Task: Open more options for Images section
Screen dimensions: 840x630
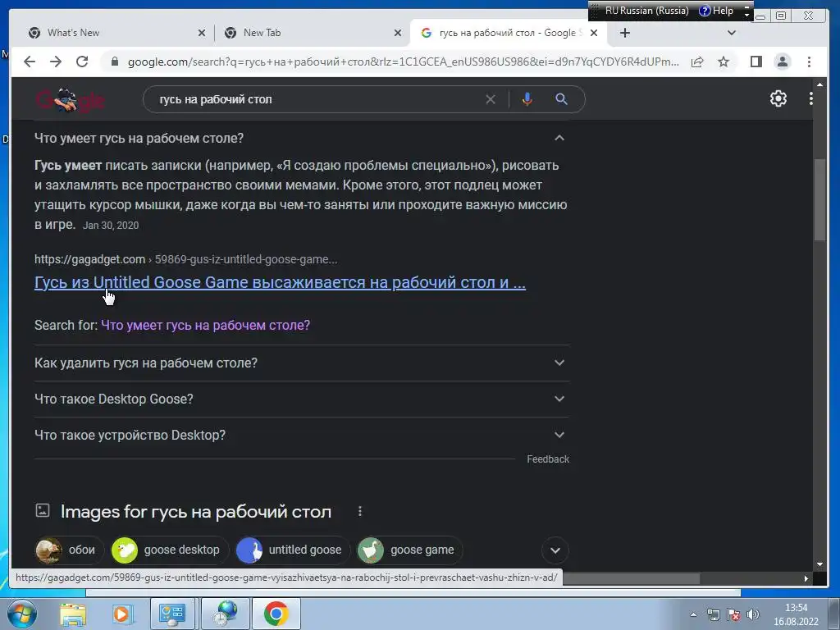Action: [x=360, y=512]
